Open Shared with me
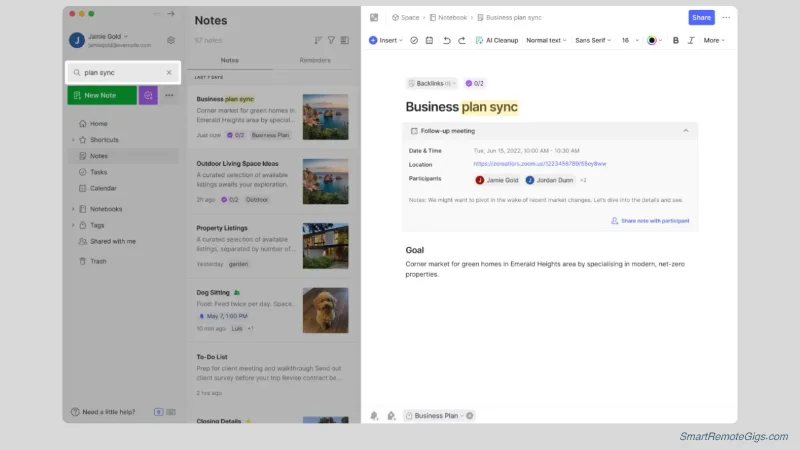Image resolution: width=800 pixels, height=450 pixels. [x=107, y=241]
